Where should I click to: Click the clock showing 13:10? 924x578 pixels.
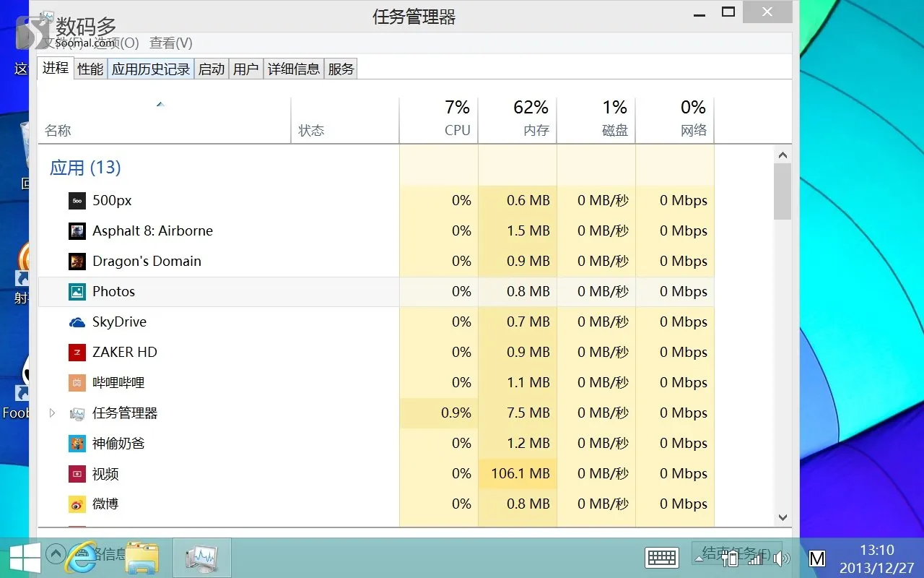tap(876, 550)
